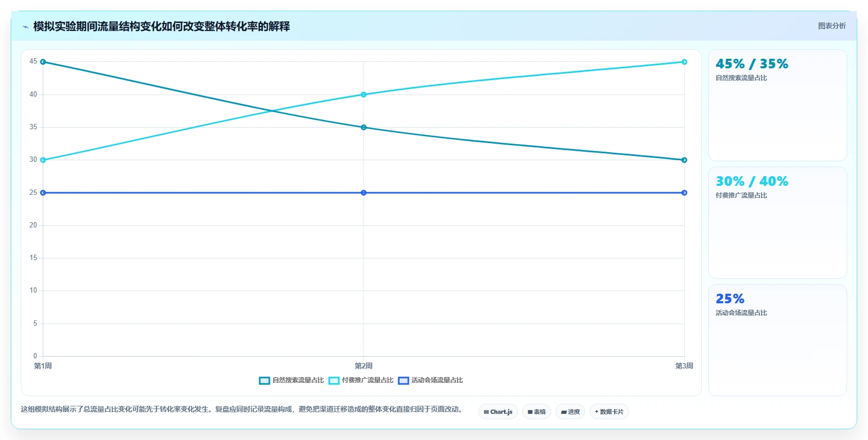Click the 自然搜索 data point at 第3周 (30)
The image size is (868, 440).
pos(684,160)
